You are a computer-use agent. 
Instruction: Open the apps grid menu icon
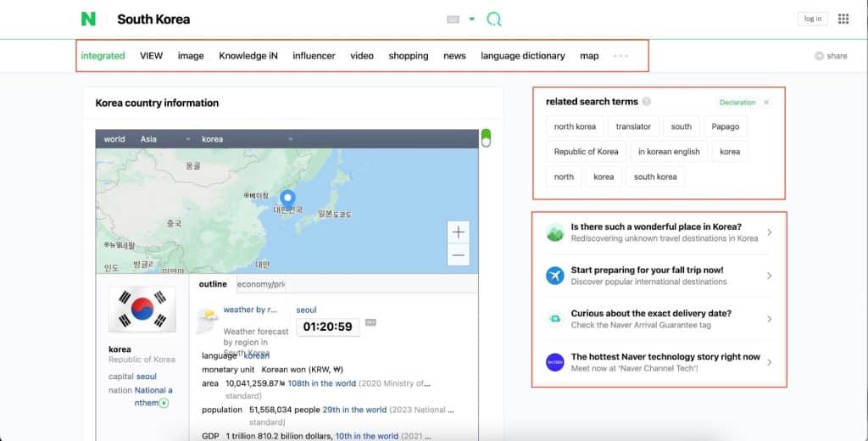[843, 19]
